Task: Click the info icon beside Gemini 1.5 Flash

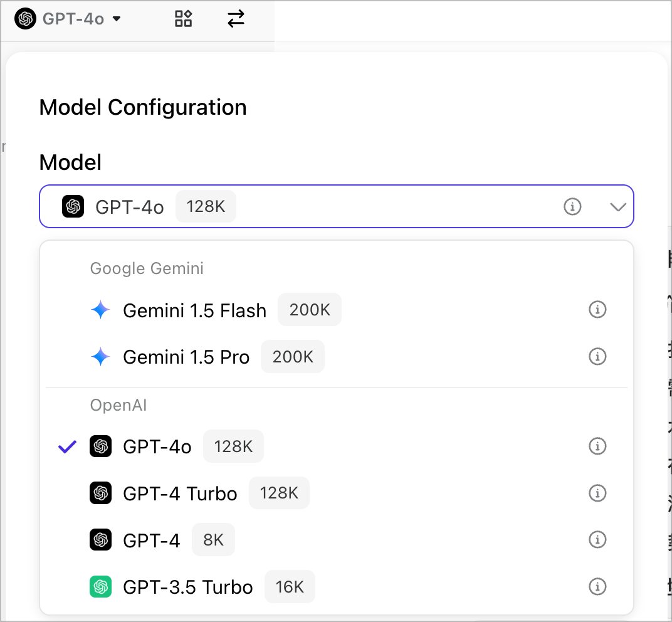Action: [597, 310]
